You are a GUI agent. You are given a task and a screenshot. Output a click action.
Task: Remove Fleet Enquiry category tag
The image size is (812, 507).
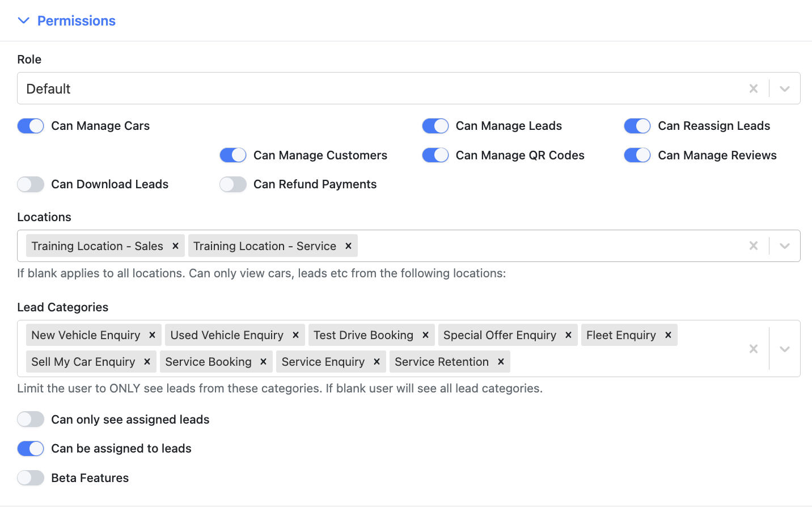669,335
